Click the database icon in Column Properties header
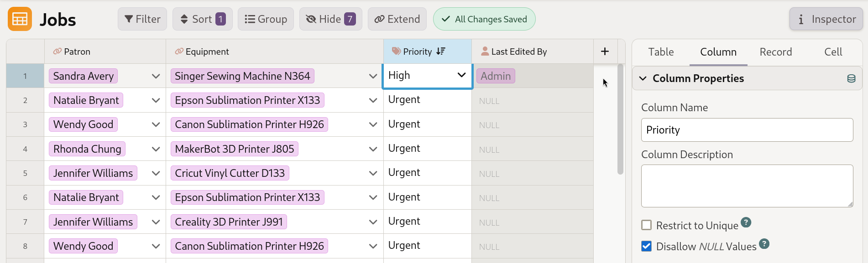The image size is (868, 263). 851,78
